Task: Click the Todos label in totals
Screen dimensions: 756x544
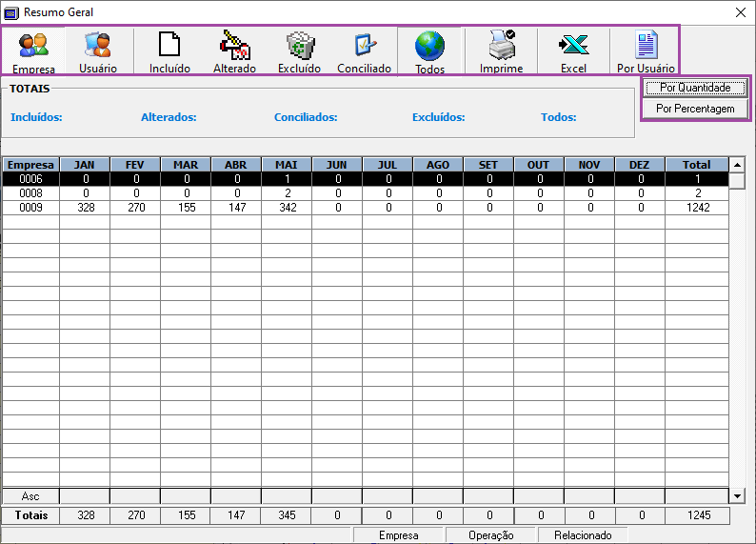Action: (558, 117)
